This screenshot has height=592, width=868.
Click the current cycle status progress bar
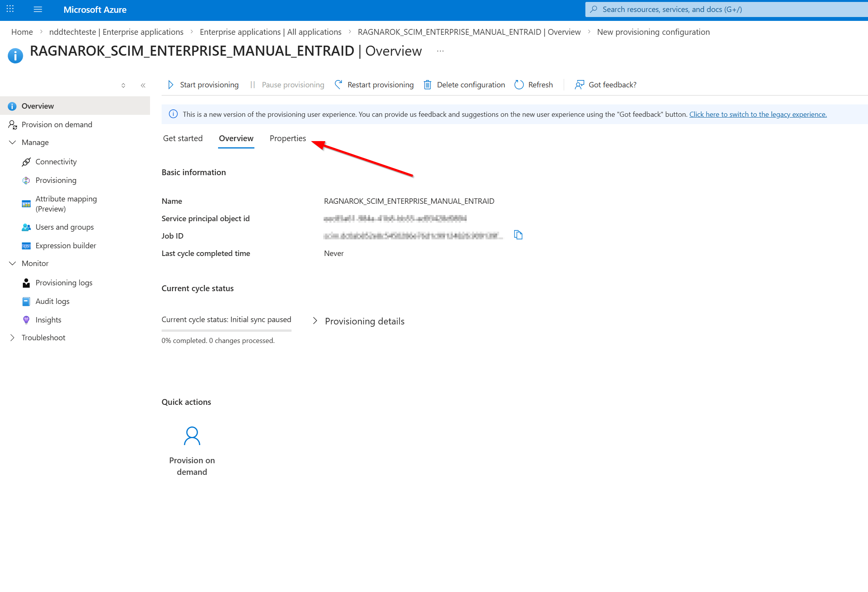(226, 331)
